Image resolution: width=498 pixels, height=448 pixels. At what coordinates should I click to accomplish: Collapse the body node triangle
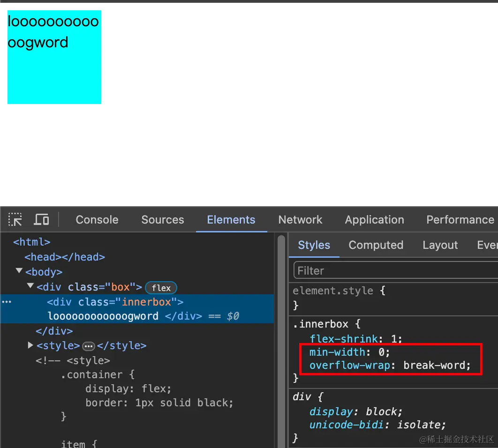(19, 271)
